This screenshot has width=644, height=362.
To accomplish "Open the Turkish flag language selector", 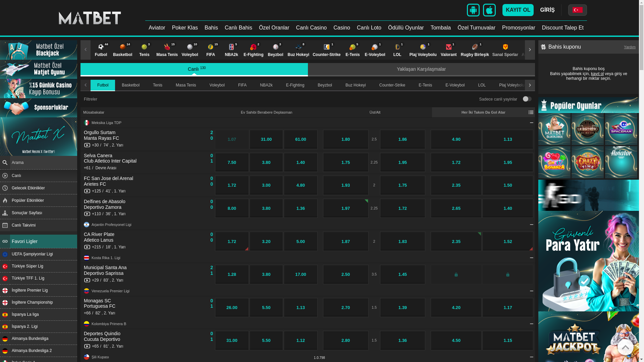I will click(x=577, y=10).
